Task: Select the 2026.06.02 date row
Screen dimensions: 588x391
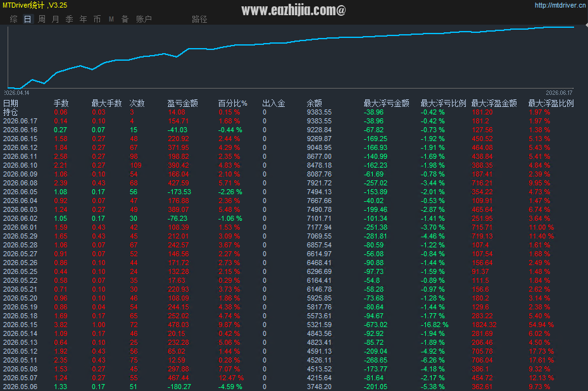Action: [x=20, y=218]
